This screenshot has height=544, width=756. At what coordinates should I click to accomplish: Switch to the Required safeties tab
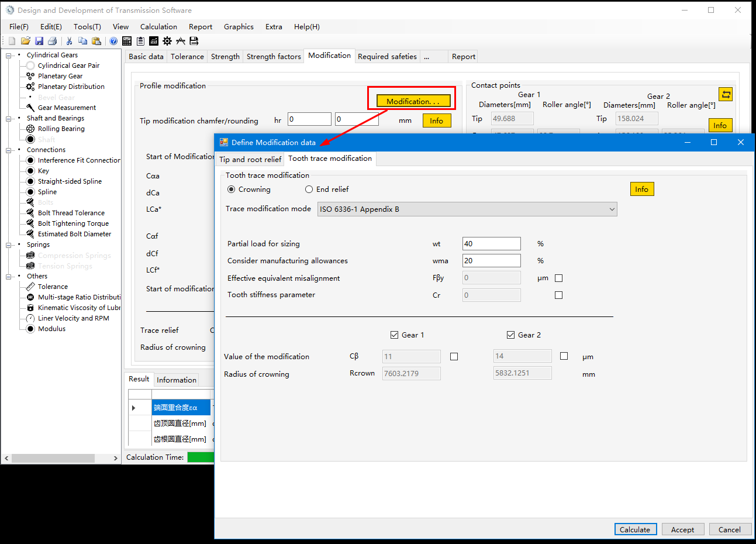(x=387, y=57)
